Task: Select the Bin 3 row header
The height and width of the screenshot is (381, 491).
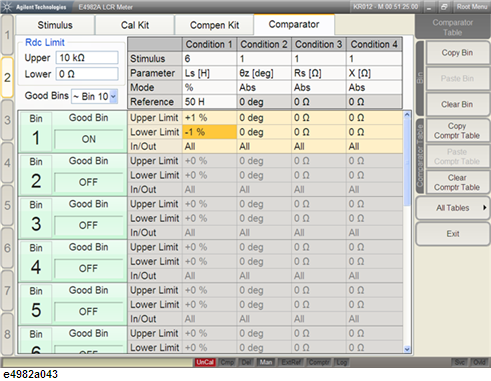Action: 36,218
